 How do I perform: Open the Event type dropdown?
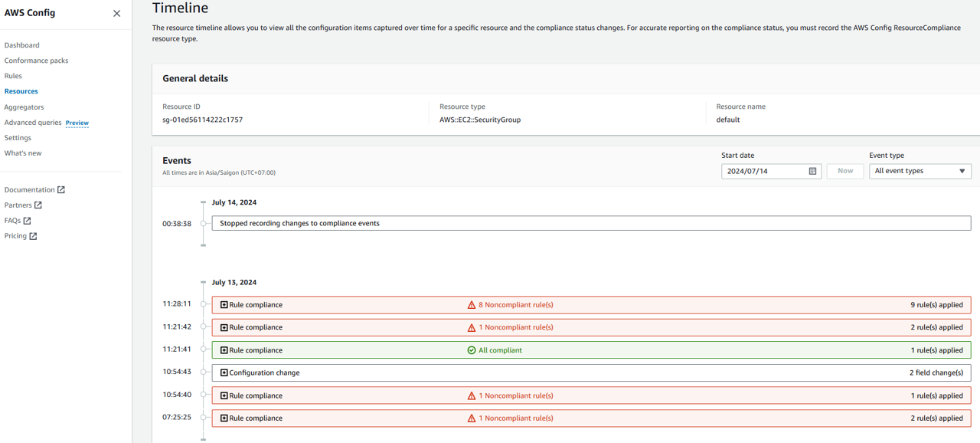point(920,171)
